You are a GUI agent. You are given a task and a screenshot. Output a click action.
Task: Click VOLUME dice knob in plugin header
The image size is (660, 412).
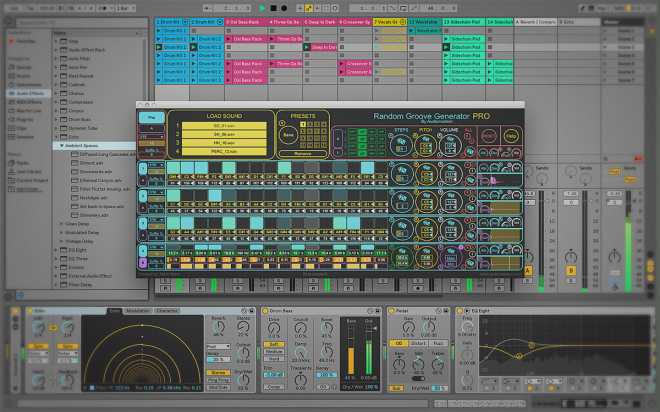pos(450,145)
